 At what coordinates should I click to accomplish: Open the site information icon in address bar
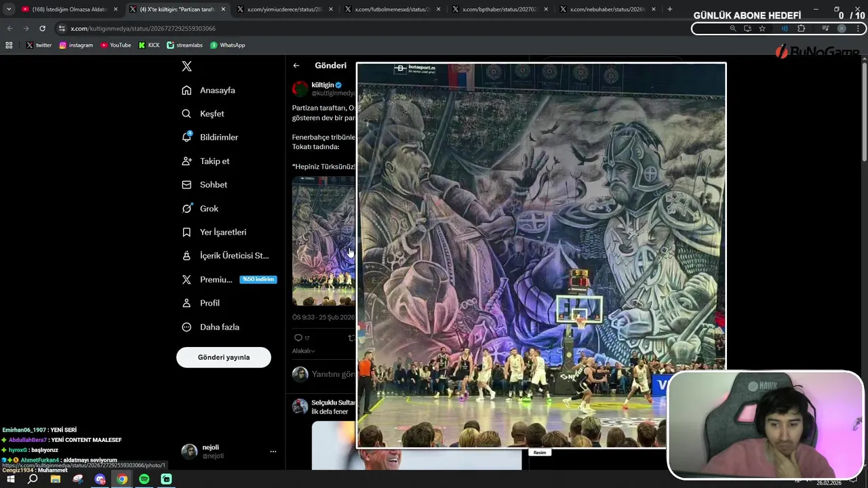pyautogui.click(x=62, y=28)
